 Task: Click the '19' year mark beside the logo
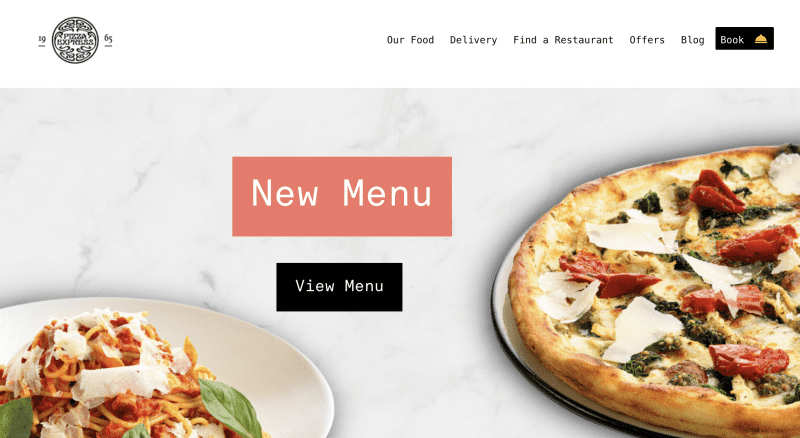tap(42, 39)
